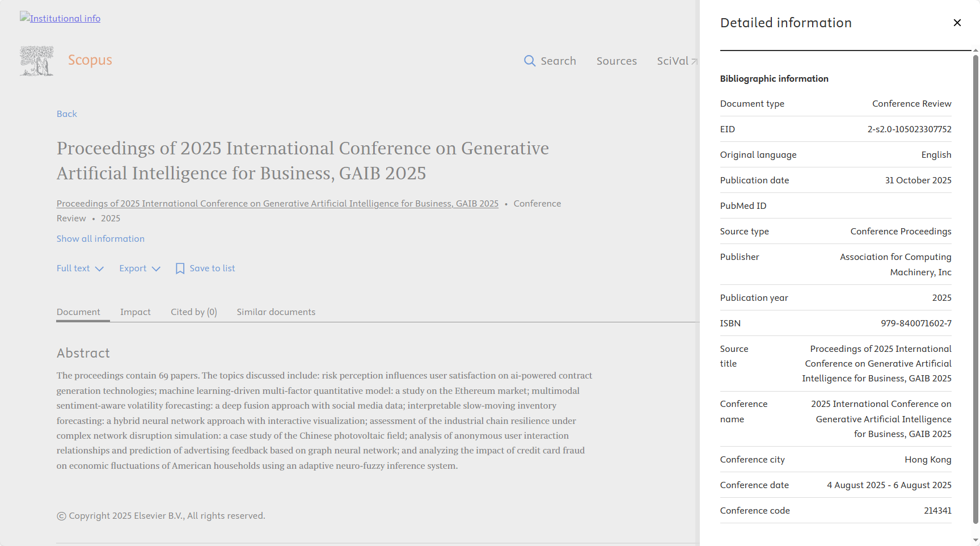Select the Document tab
This screenshot has height=546, width=980.
pos(78,312)
